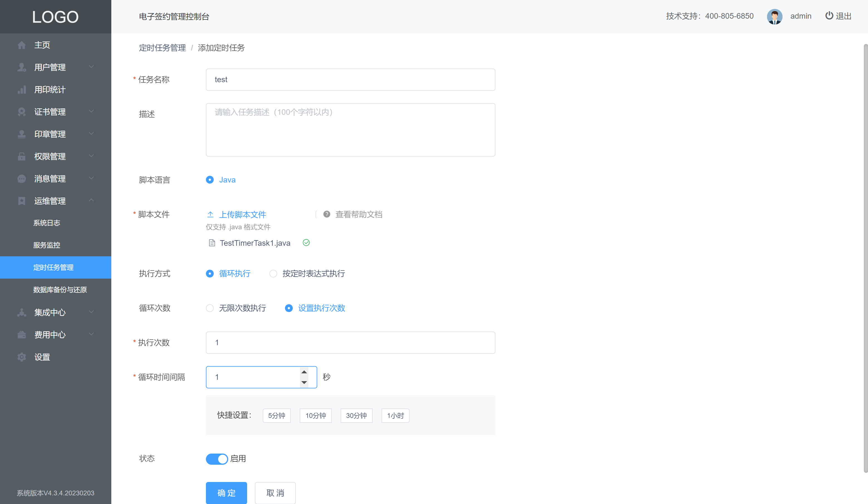Disable the 启用 status switch
Image resolution: width=868 pixels, height=504 pixels.
217,459
